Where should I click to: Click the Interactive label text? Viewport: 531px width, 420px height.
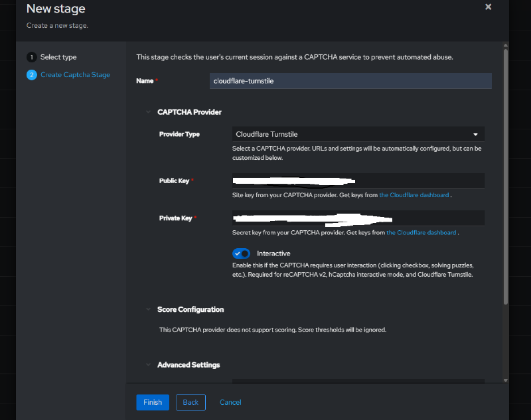click(273, 253)
